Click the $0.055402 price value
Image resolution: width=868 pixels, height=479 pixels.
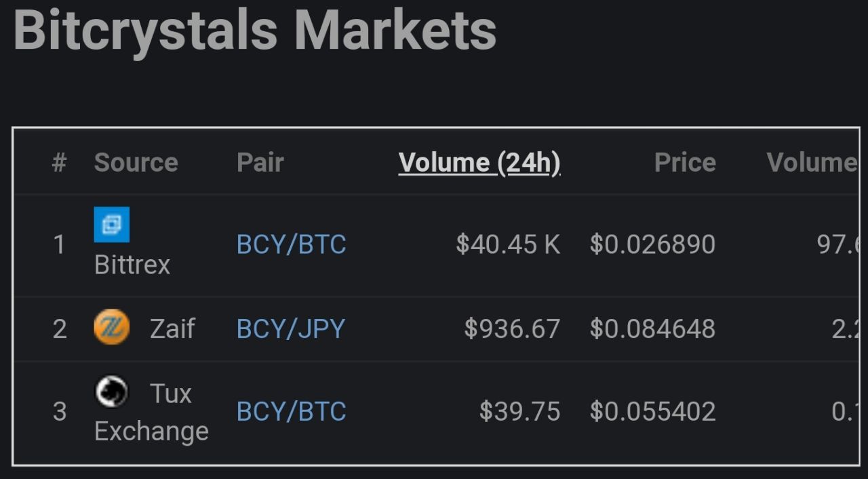[652, 412]
